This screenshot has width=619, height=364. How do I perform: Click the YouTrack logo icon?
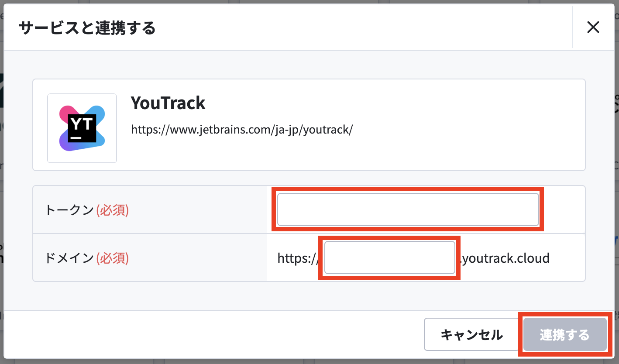click(82, 128)
